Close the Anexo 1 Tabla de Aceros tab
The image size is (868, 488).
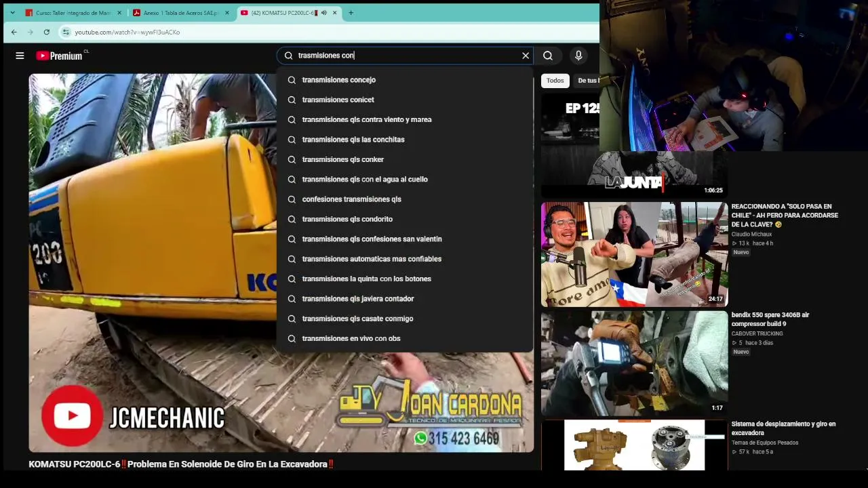click(x=226, y=12)
